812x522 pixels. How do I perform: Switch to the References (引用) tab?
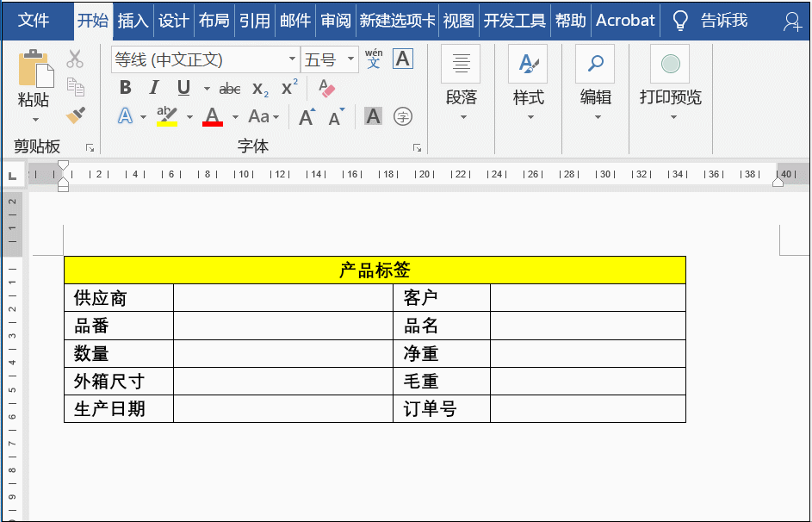point(254,21)
